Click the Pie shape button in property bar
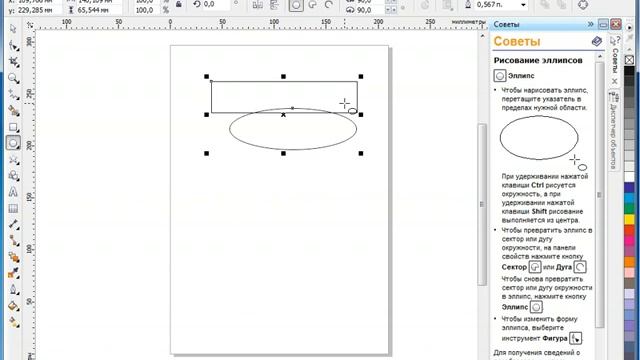The image size is (640, 360). 313,5
